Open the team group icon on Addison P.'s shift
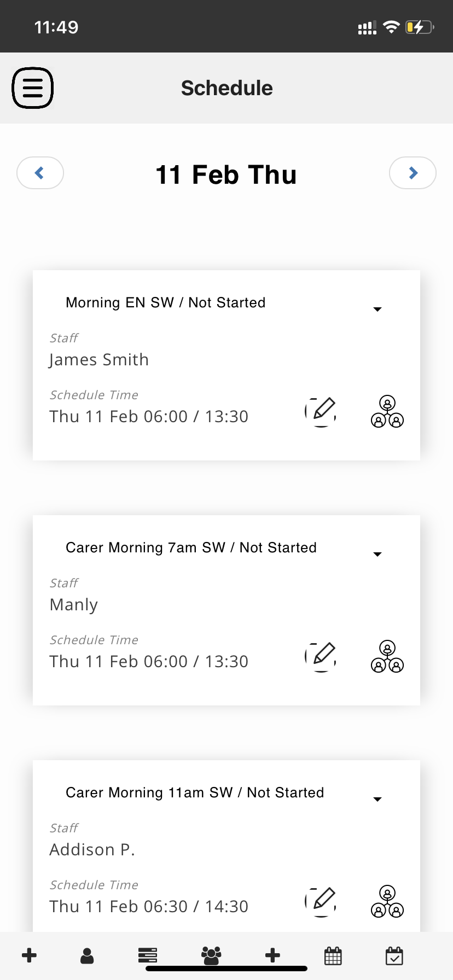This screenshot has width=453, height=980. [387, 902]
